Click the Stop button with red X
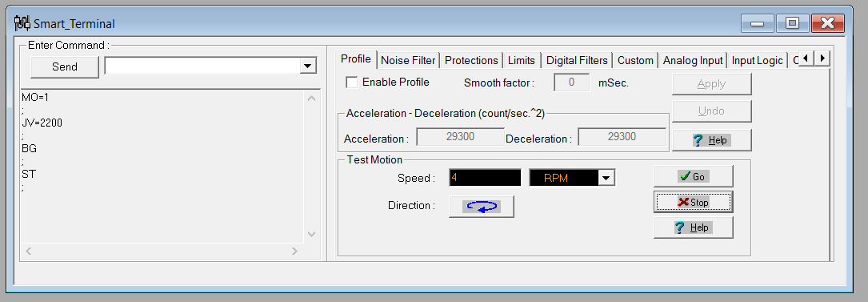The image size is (868, 302). point(693,202)
